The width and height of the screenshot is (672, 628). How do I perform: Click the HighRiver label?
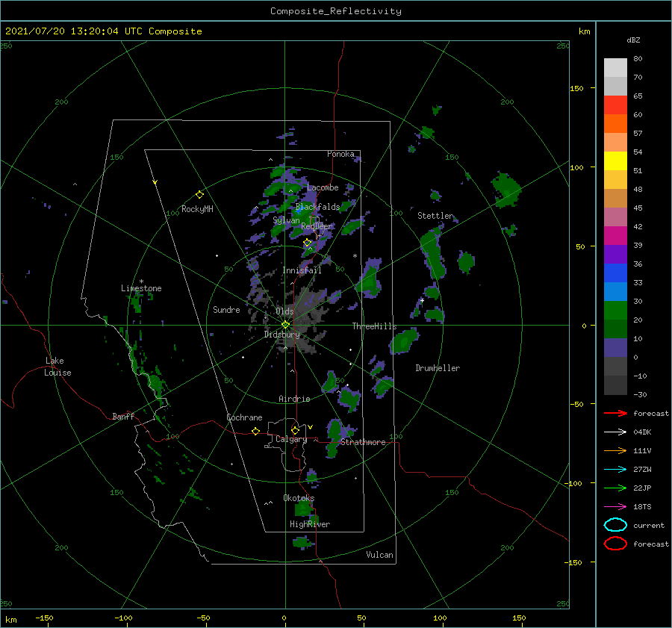click(310, 524)
